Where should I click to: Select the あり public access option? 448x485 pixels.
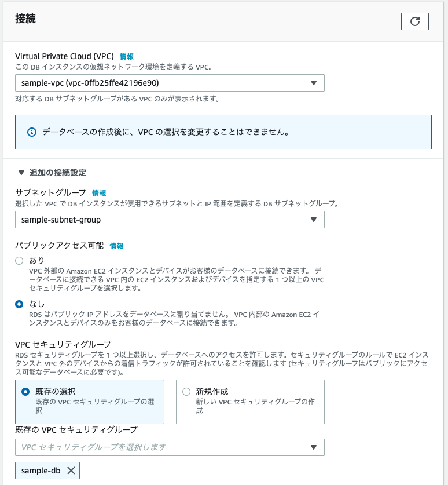point(19,261)
